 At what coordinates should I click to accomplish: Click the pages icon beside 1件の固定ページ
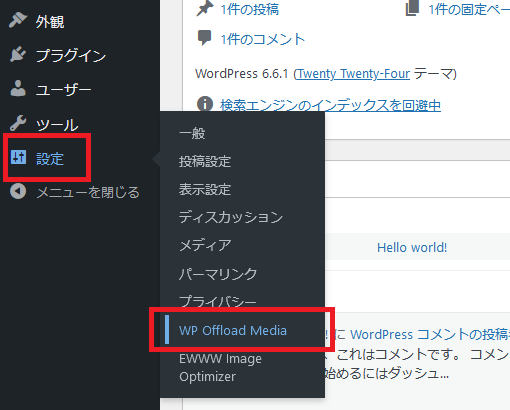coord(412,9)
